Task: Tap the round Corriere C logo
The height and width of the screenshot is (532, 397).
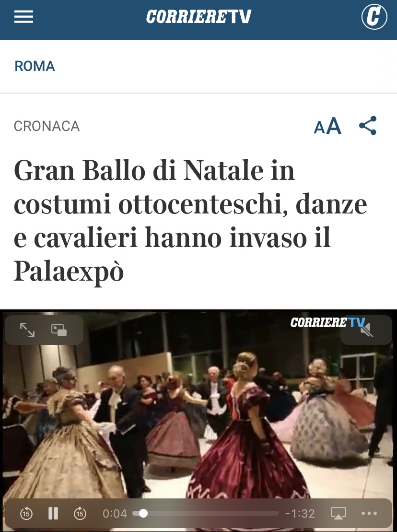Action: [374, 16]
